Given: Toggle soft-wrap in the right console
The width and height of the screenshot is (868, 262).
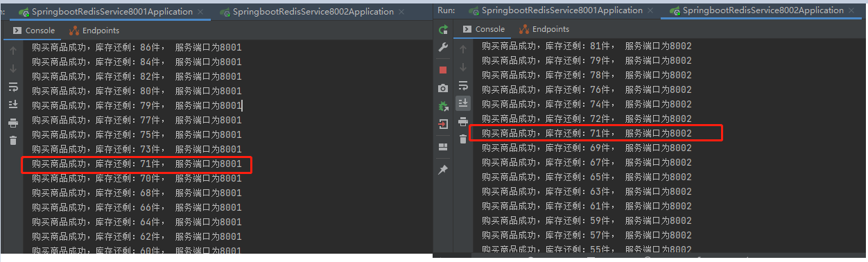Looking at the screenshot, I should pos(462,85).
